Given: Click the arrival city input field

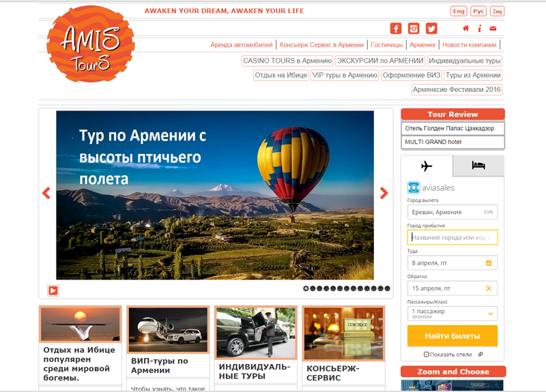Looking at the screenshot, I should pyautogui.click(x=452, y=237).
